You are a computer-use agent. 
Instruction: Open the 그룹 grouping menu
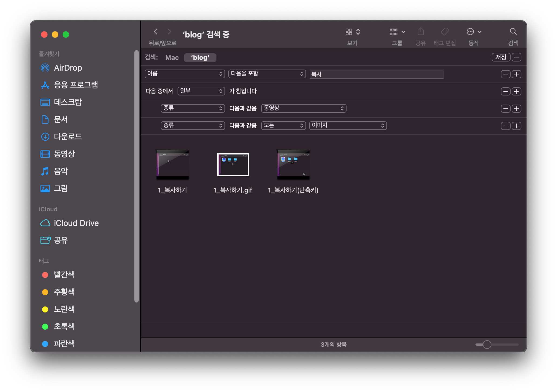397,32
